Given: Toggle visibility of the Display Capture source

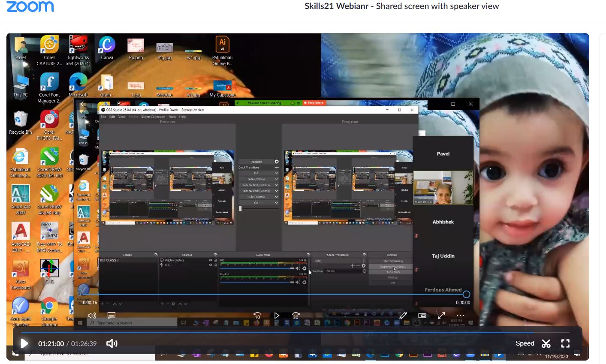Looking at the screenshot, I should tap(211, 260).
